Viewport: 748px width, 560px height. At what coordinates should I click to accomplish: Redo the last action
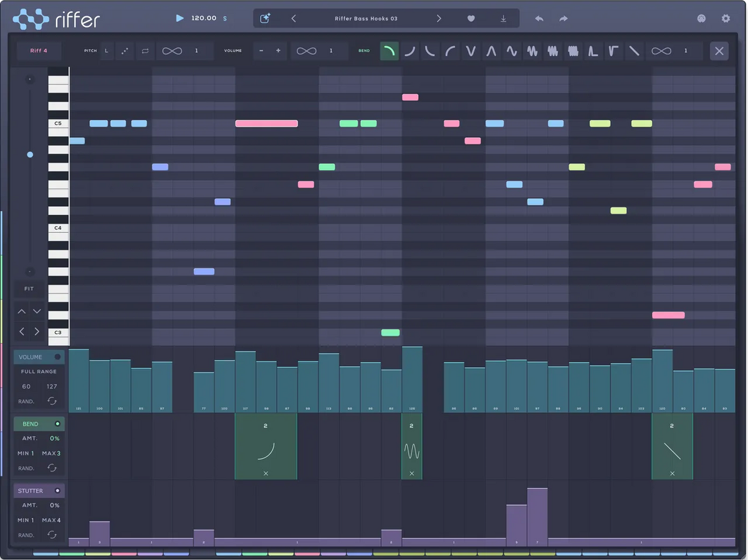pyautogui.click(x=563, y=19)
